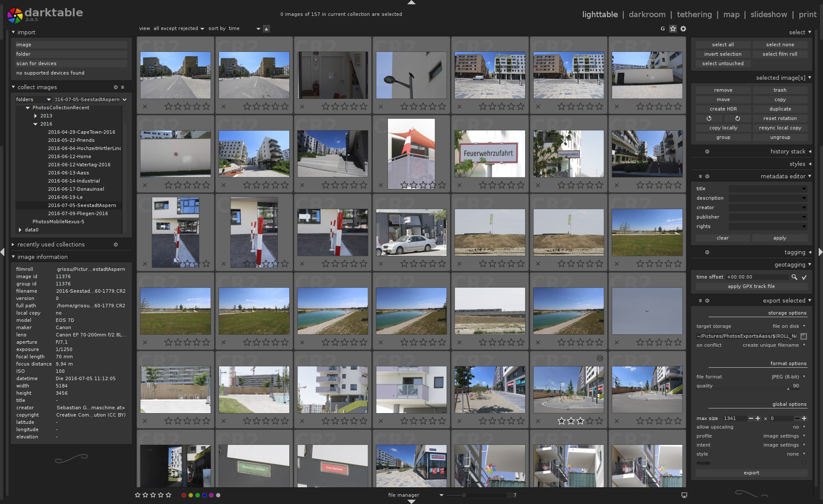The height and width of the screenshot is (504, 823).
Task: Click apply GPX track file
Action: pos(751,287)
